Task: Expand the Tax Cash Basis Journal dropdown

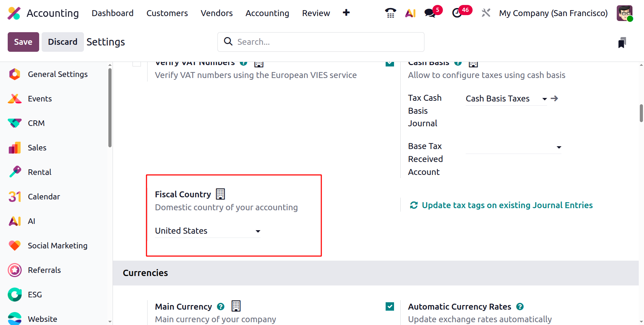Action: 506,99
